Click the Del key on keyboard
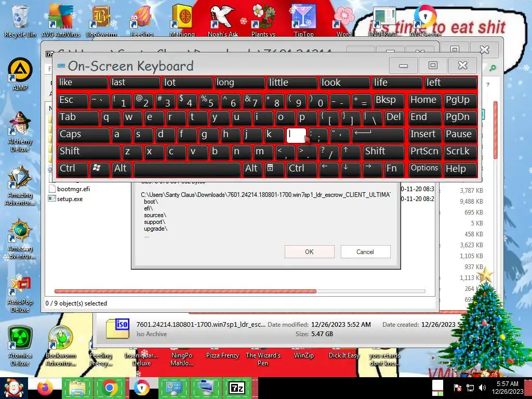This screenshot has width=532, height=399. (395, 118)
